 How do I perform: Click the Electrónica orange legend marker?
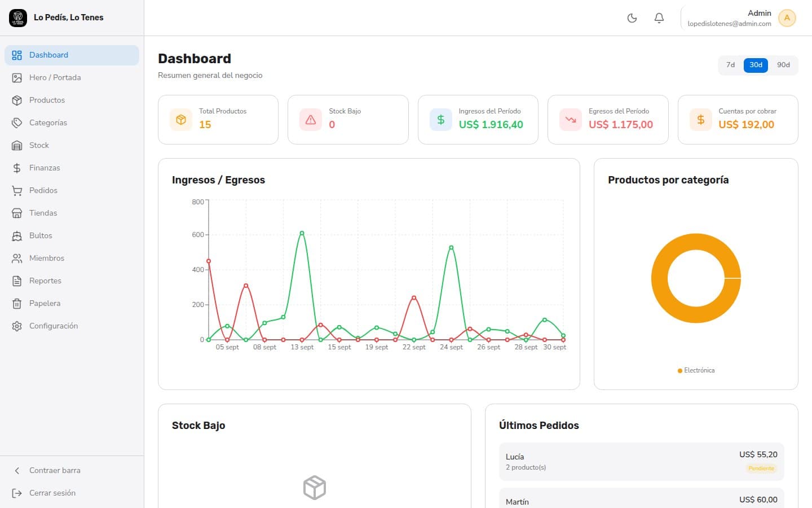[679, 371]
